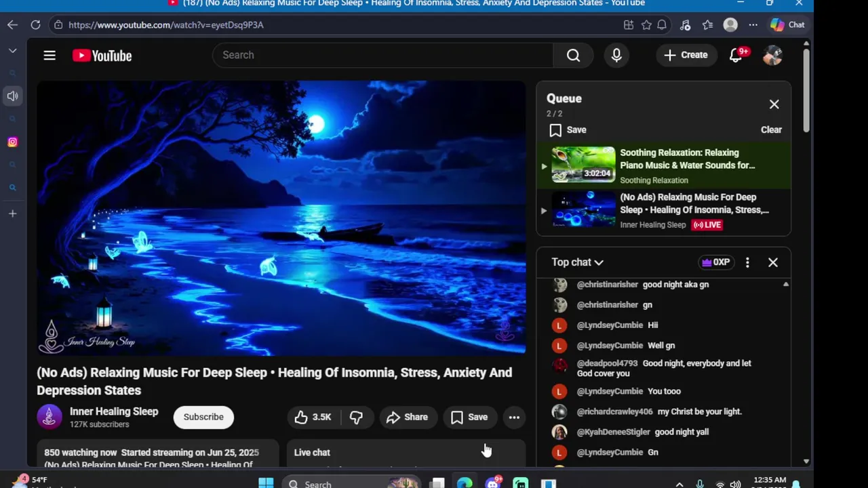Open @KyahDeneeStigler chat user
This screenshot has height=488, width=868.
[613, 432]
